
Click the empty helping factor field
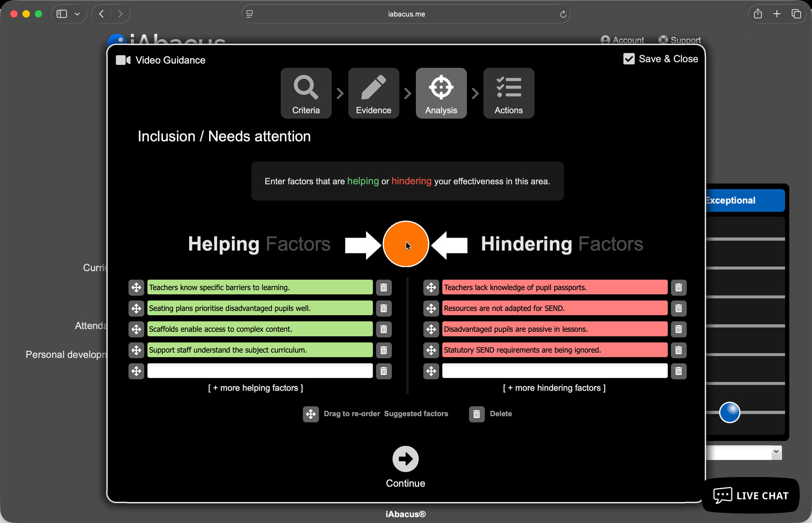(x=260, y=371)
